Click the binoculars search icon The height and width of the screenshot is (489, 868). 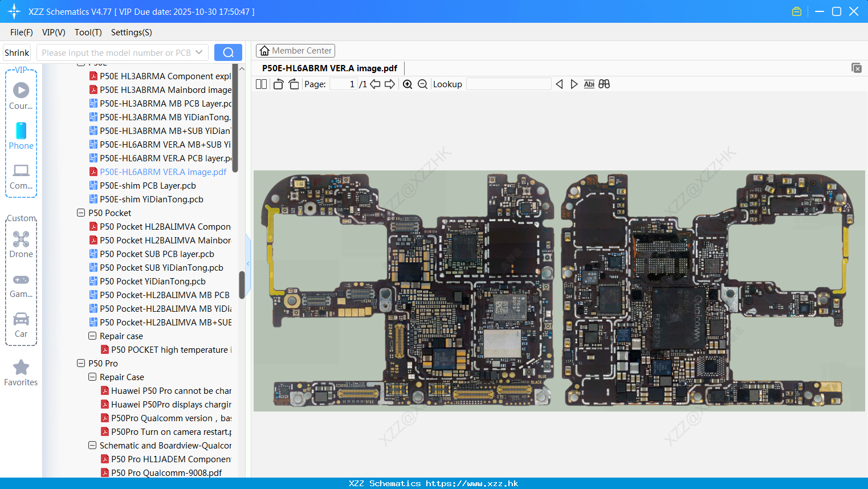(x=604, y=84)
